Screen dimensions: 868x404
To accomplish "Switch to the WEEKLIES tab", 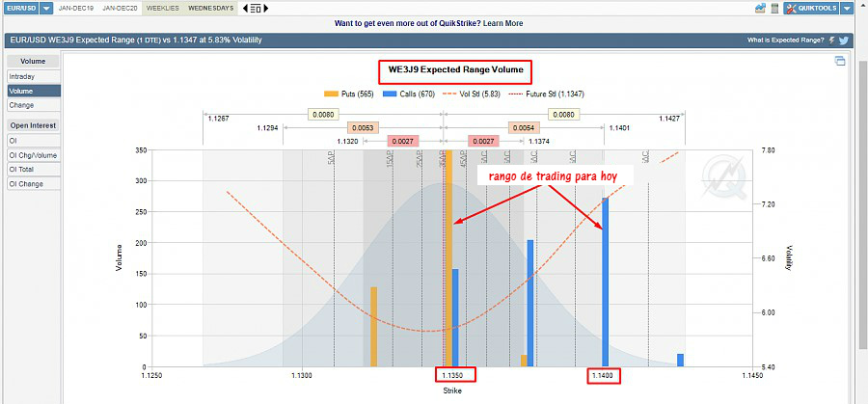I will pyautogui.click(x=161, y=9).
